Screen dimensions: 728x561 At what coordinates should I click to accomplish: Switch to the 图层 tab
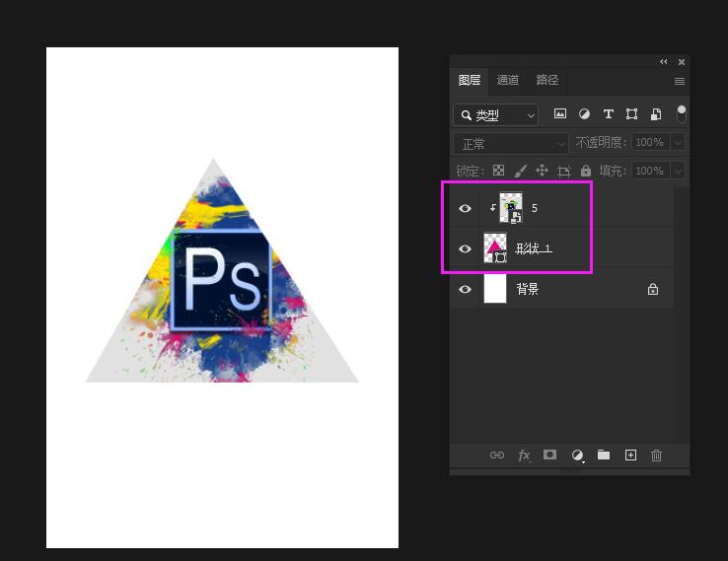coord(470,80)
